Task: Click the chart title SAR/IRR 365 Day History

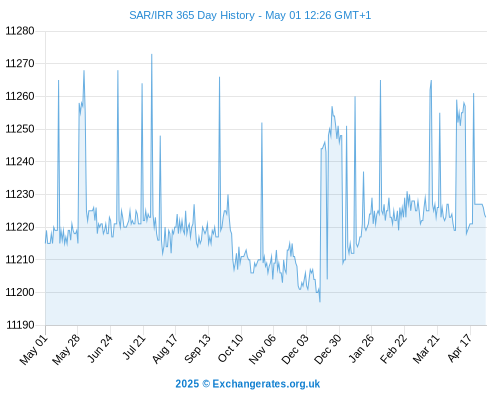Action: (x=192, y=15)
